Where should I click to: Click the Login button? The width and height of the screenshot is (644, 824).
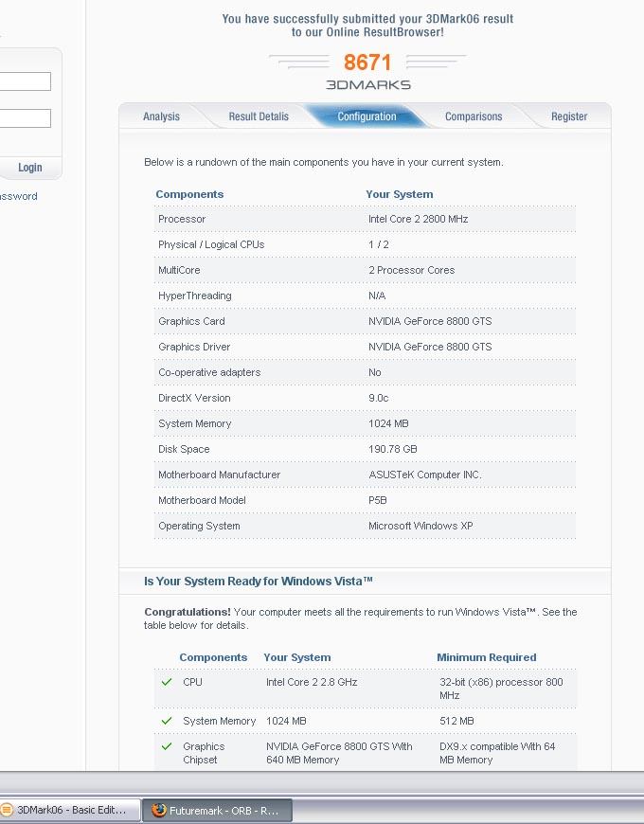point(30,167)
